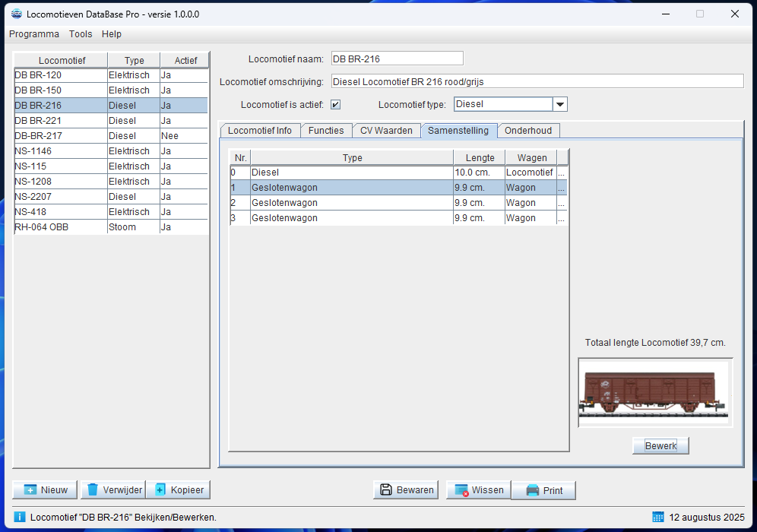Click the Bewaren save button
Screen dimensions: 757x532
tap(406, 490)
